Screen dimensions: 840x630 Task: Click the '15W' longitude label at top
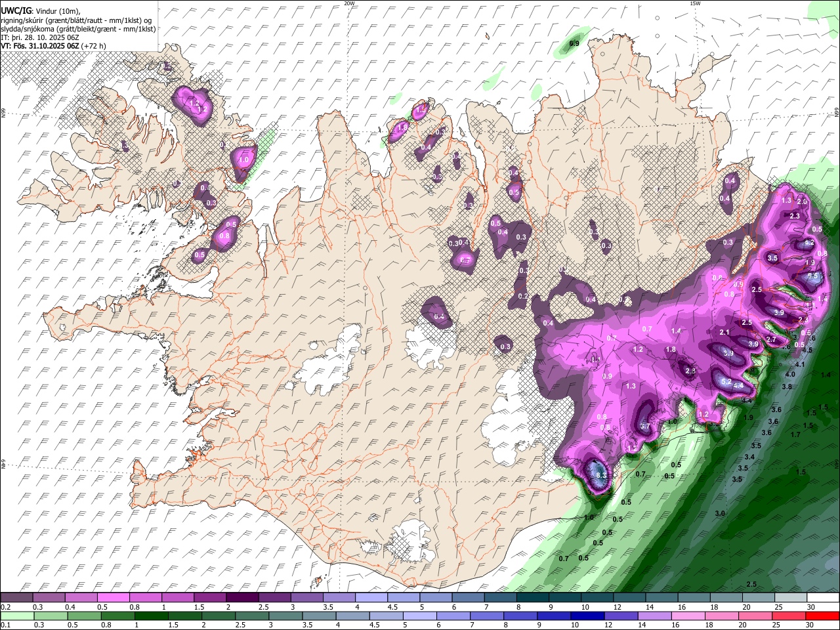[x=695, y=3]
